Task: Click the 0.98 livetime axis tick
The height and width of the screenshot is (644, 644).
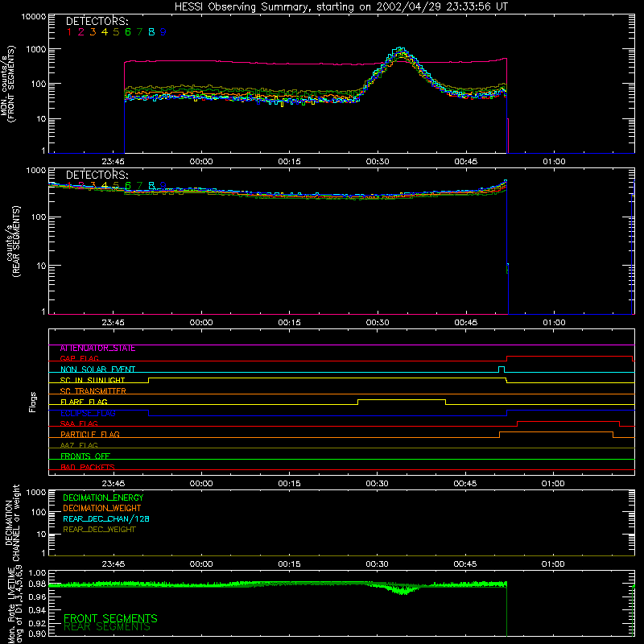Action: tap(37, 584)
